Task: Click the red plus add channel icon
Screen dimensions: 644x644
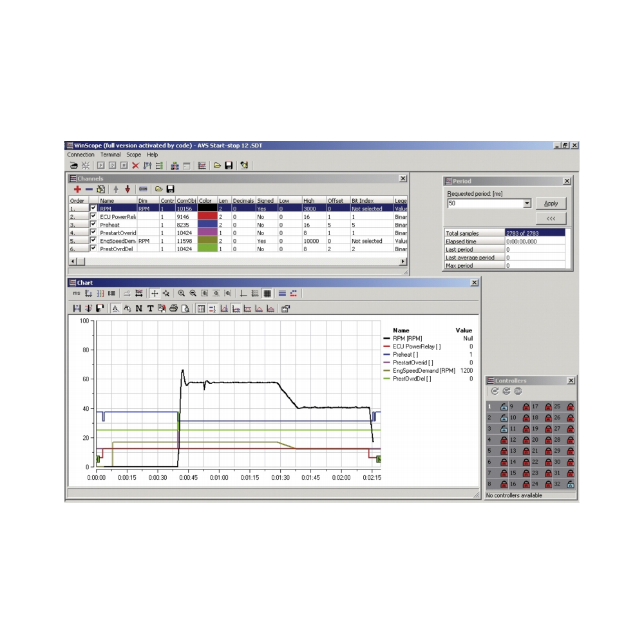Action: click(x=77, y=189)
